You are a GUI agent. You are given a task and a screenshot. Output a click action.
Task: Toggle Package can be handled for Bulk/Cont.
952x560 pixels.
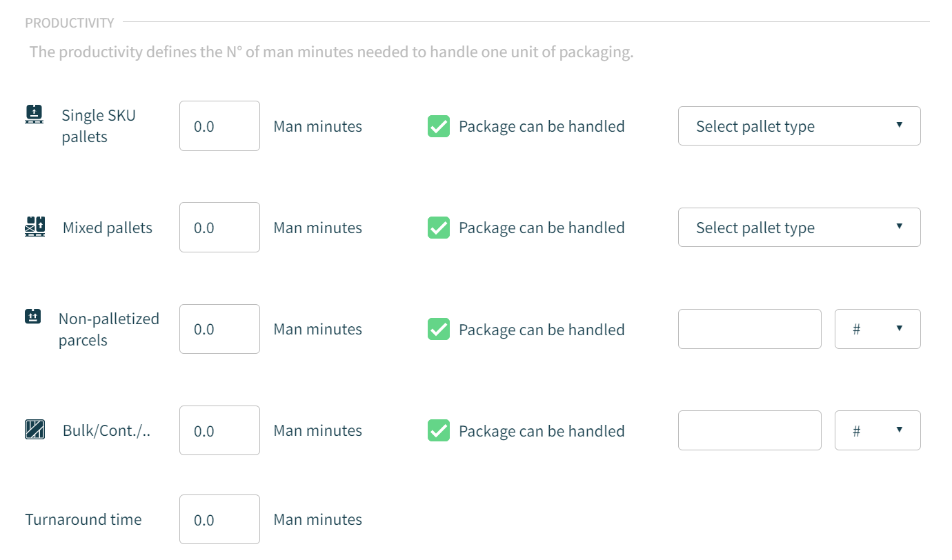pos(439,430)
